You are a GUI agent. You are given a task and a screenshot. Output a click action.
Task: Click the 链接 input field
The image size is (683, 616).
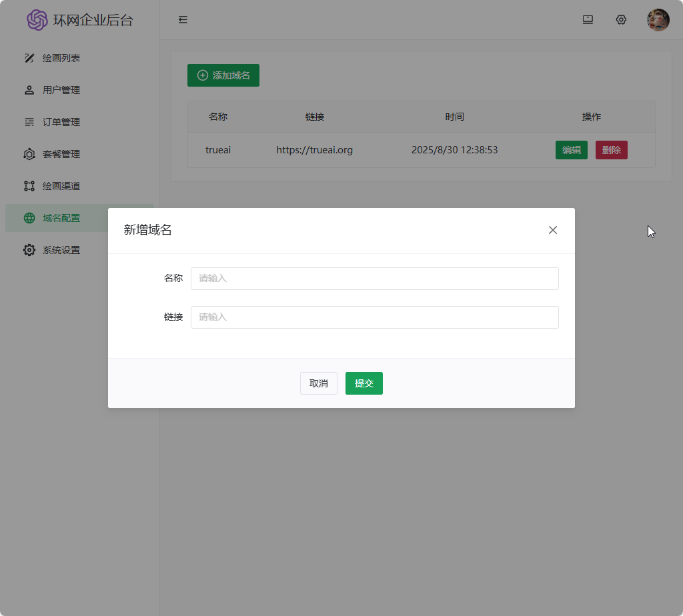point(375,317)
